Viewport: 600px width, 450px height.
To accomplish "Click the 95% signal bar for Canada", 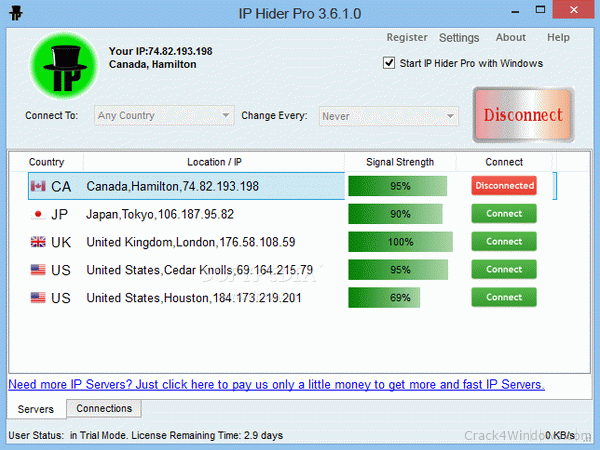I will click(x=398, y=186).
